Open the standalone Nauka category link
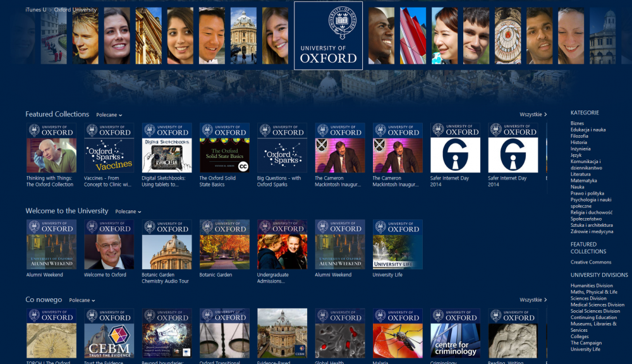The height and width of the screenshot is (364, 632). (577, 187)
